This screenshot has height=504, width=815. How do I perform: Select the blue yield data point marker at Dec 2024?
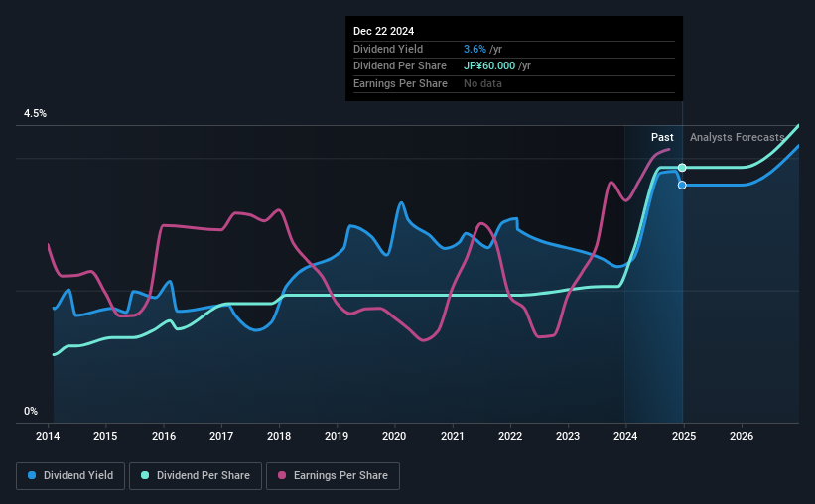[x=682, y=185]
